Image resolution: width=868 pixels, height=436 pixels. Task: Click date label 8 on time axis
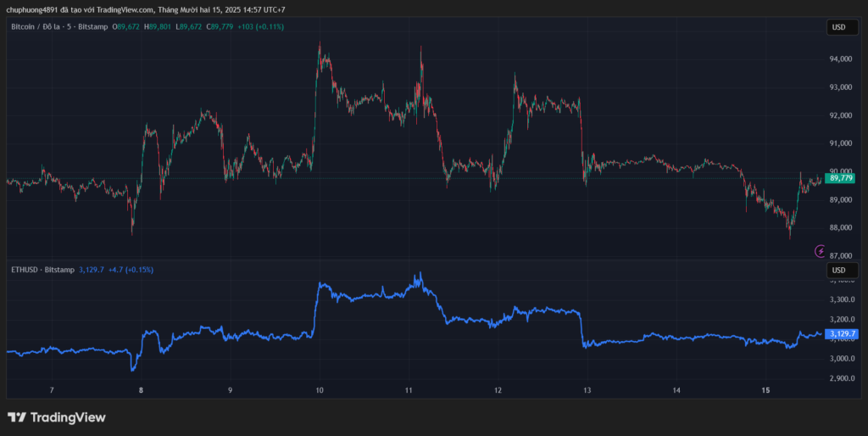point(142,390)
